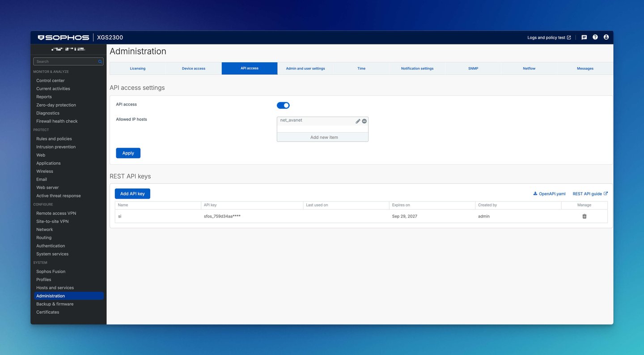Download the OpenAPI.yaml file

(x=549, y=194)
